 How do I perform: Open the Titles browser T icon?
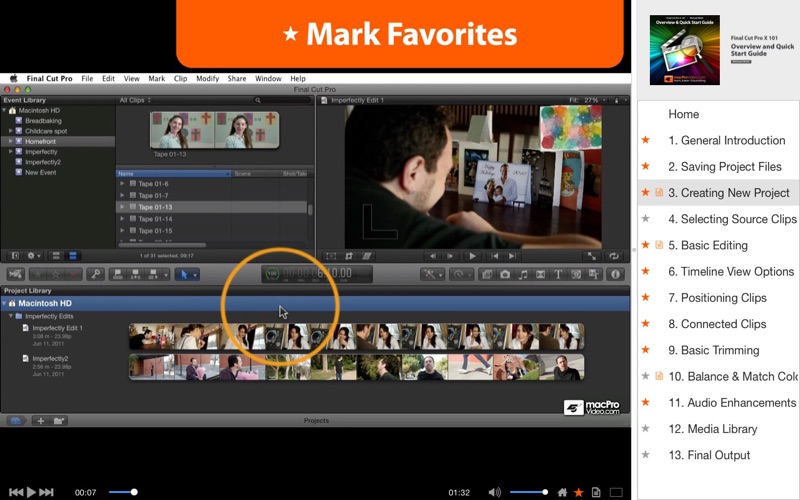(558, 274)
